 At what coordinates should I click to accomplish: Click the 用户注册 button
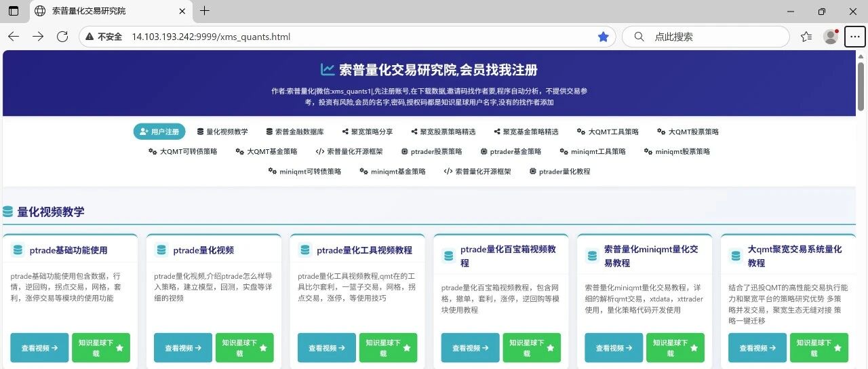tap(159, 132)
